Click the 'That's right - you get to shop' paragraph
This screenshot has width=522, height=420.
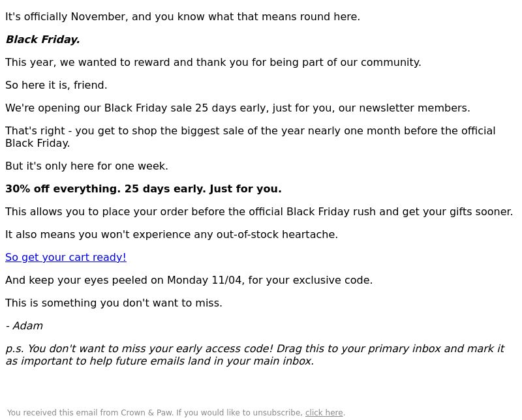(251, 137)
